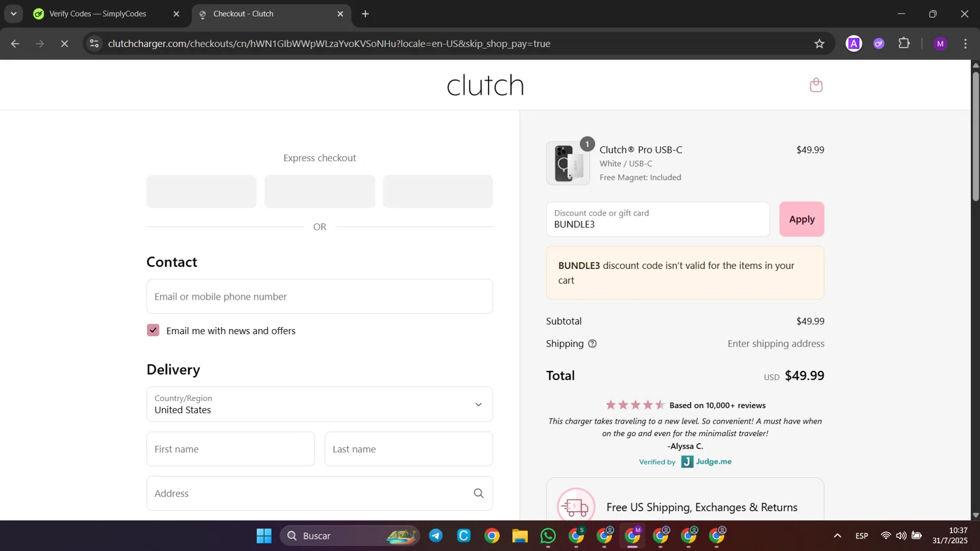Click the purple A extension icon
The image size is (980, 551).
[854, 44]
